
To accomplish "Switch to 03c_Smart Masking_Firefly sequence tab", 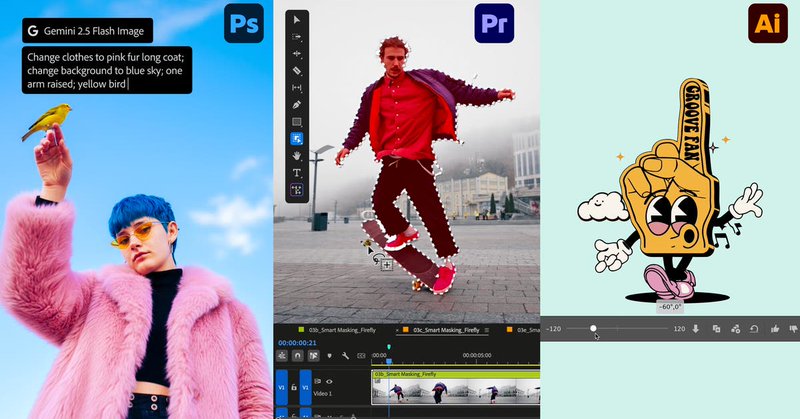I will pyautogui.click(x=446, y=330).
